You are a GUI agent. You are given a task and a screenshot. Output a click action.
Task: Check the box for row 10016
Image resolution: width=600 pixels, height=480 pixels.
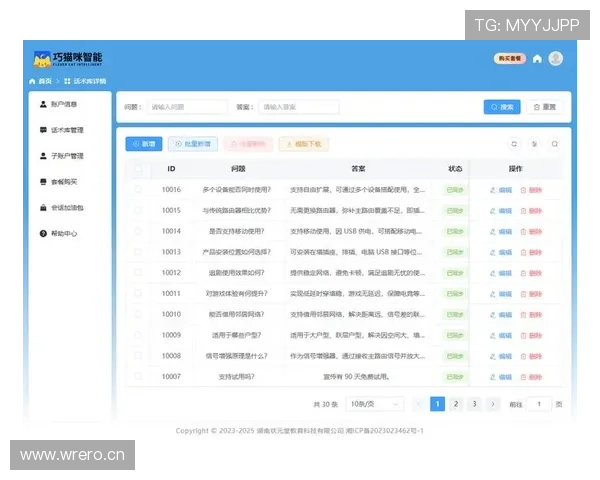[x=138, y=189]
